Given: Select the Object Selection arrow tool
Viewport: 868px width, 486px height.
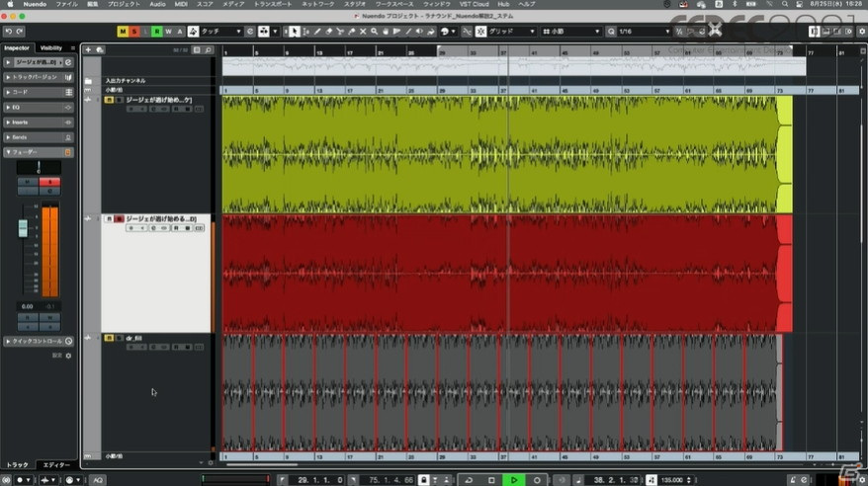Looking at the screenshot, I should [x=296, y=32].
